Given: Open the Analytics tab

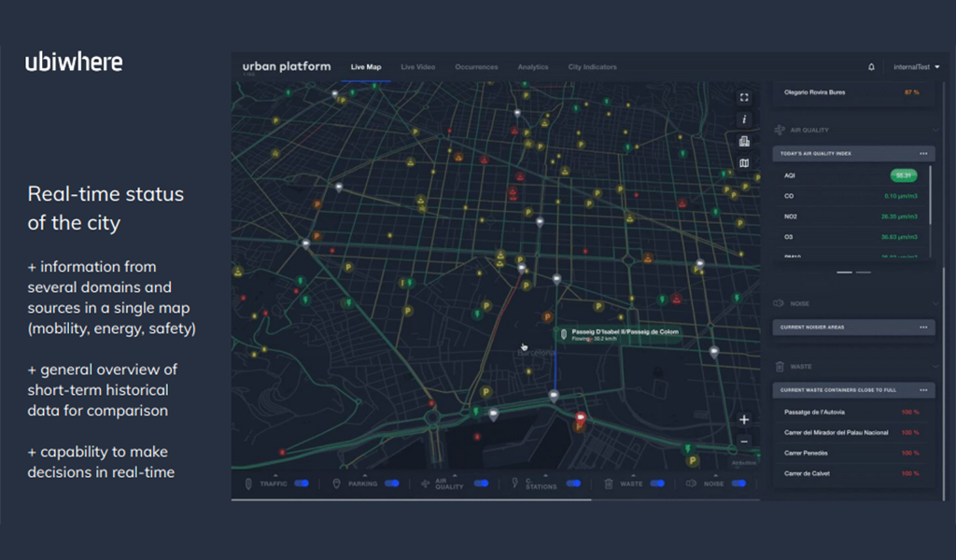Looking at the screenshot, I should coord(533,67).
